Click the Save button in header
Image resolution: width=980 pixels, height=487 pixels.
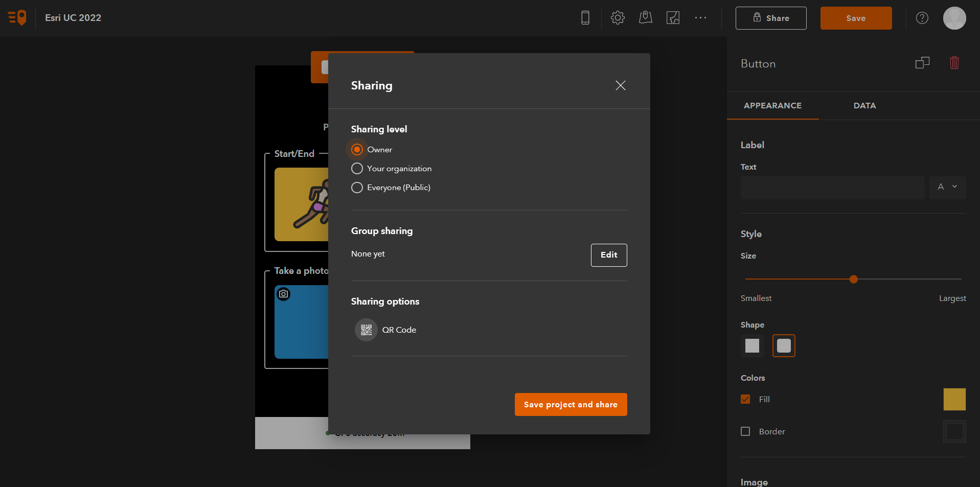click(856, 18)
